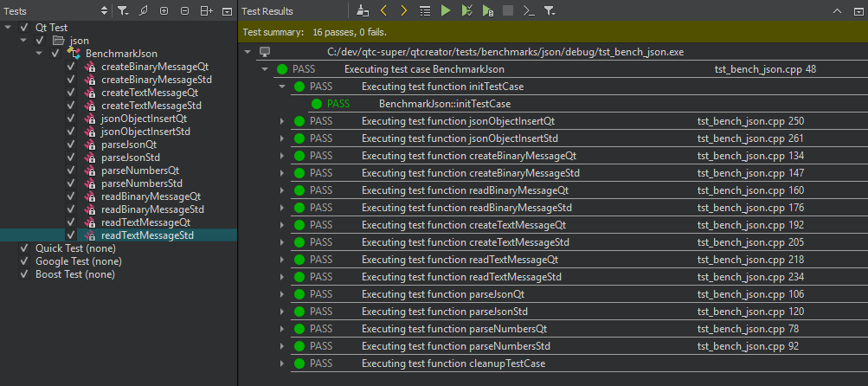
Task: Click the Run All Tests play button
Action: coord(446,11)
